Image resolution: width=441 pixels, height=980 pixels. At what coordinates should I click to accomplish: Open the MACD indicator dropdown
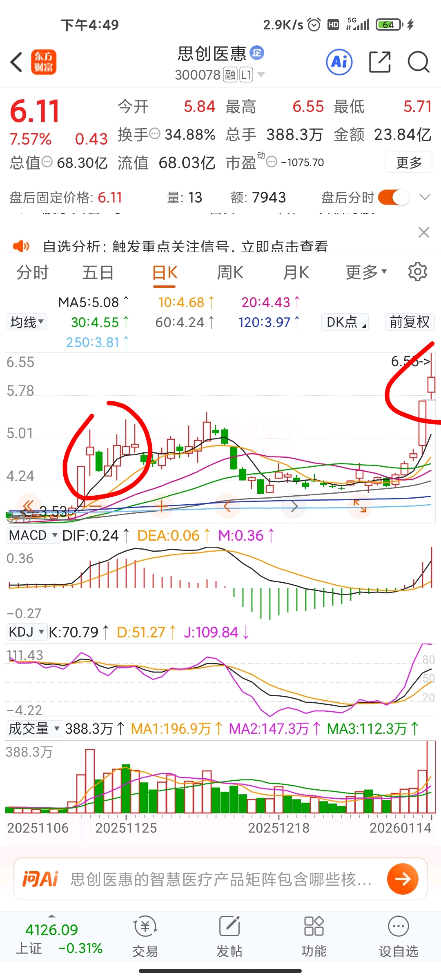pyautogui.click(x=33, y=535)
